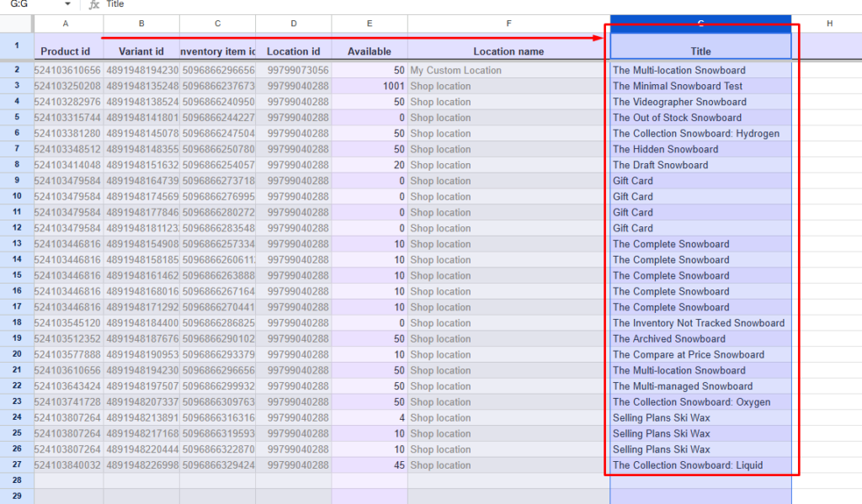The height and width of the screenshot is (504, 862).
Task: Click The Multi-location Snowboard in row 21
Action: 701,370
